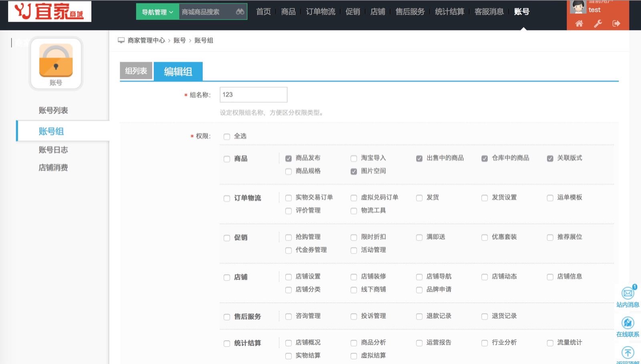Enable the 实物交易订单 permission
This screenshot has height=364, width=641.
pyautogui.click(x=288, y=198)
